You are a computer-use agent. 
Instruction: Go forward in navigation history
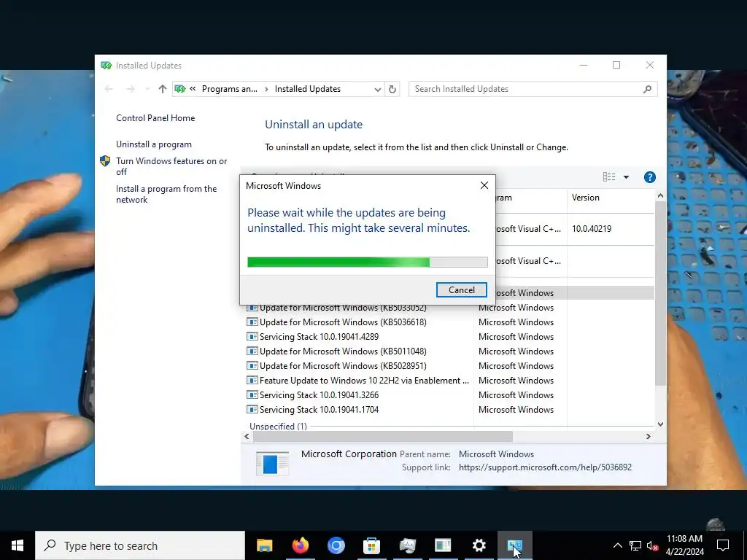coord(130,89)
